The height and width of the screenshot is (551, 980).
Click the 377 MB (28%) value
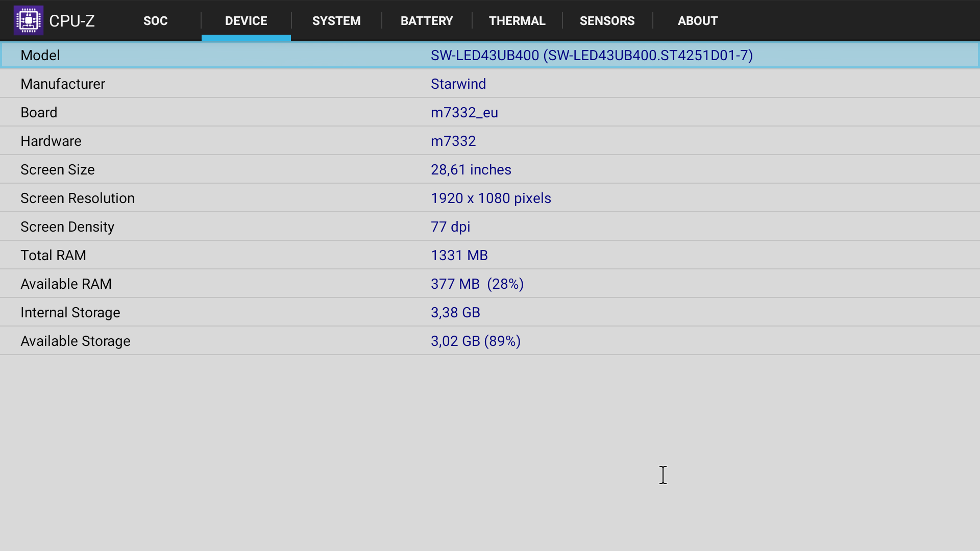point(477,284)
